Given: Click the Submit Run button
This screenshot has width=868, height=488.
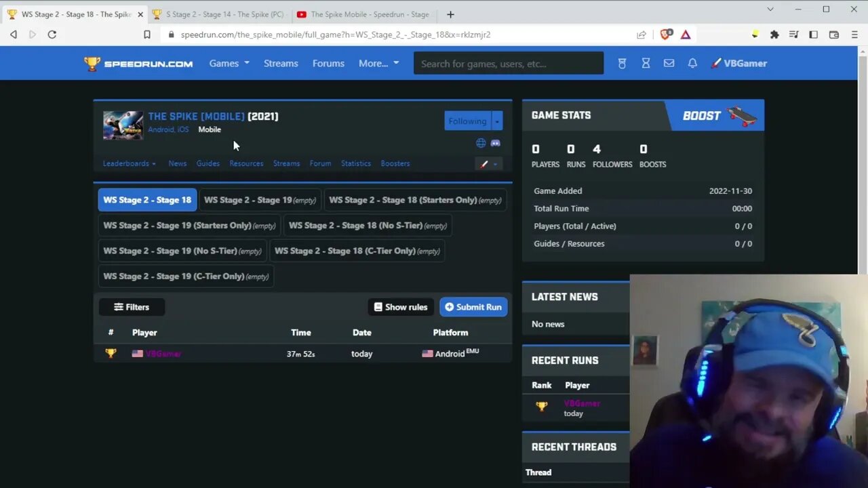Looking at the screenshot, I should [x=473, y=307].
